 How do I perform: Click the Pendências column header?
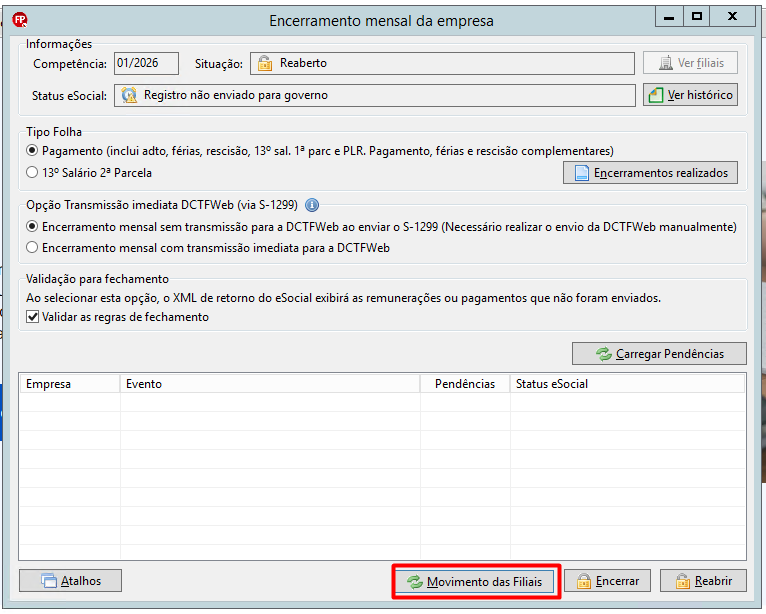pos(465,384)
